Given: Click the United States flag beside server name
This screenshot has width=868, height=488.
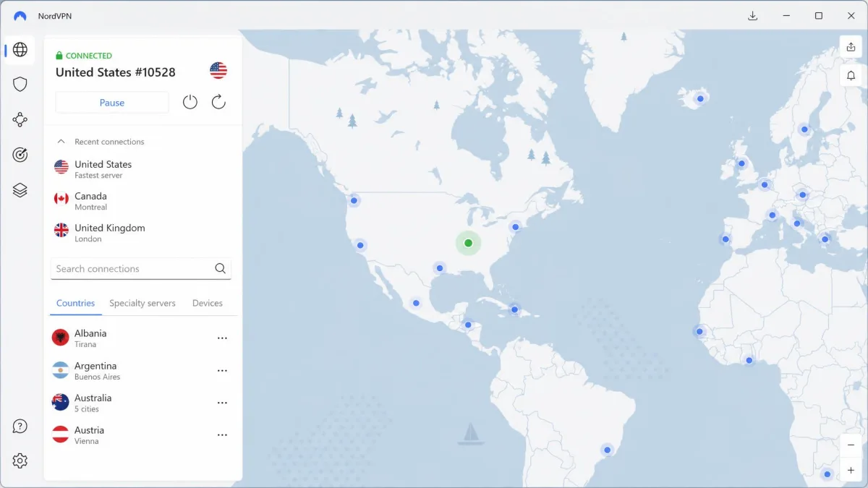Looking at the screenshot, I should coord(218,70).
